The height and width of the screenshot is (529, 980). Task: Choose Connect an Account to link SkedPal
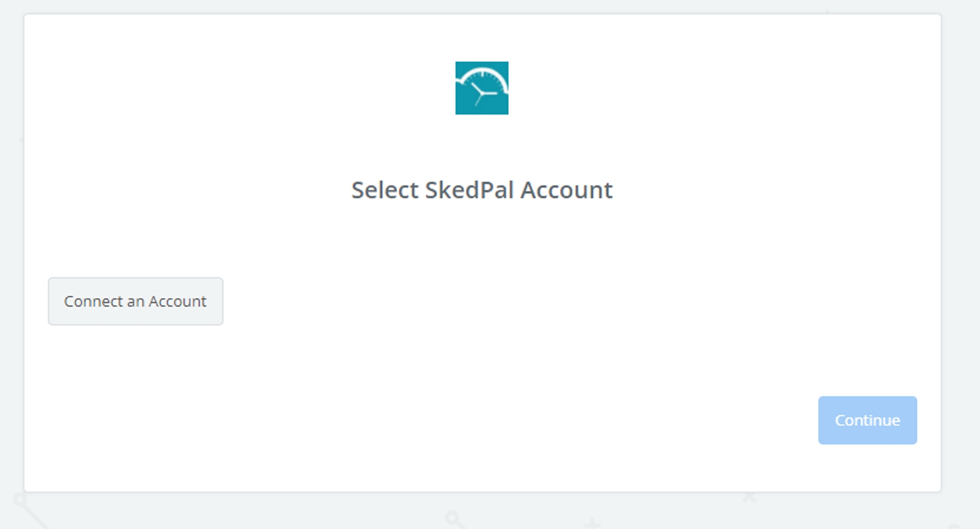tap(135, 301)
